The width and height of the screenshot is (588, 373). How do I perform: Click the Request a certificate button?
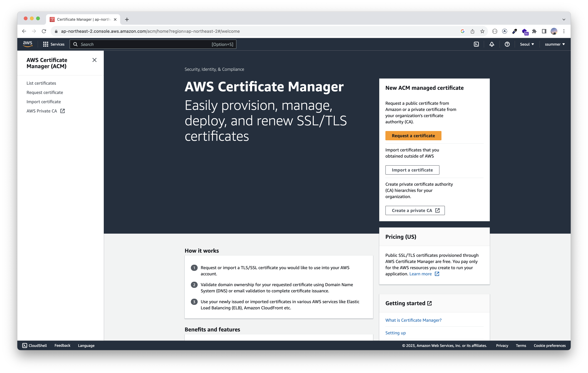pos(413,136)
